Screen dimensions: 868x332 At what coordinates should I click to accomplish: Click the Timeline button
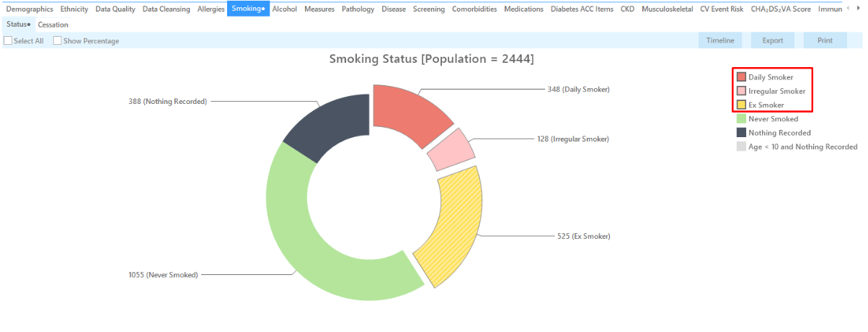point(720,40)
